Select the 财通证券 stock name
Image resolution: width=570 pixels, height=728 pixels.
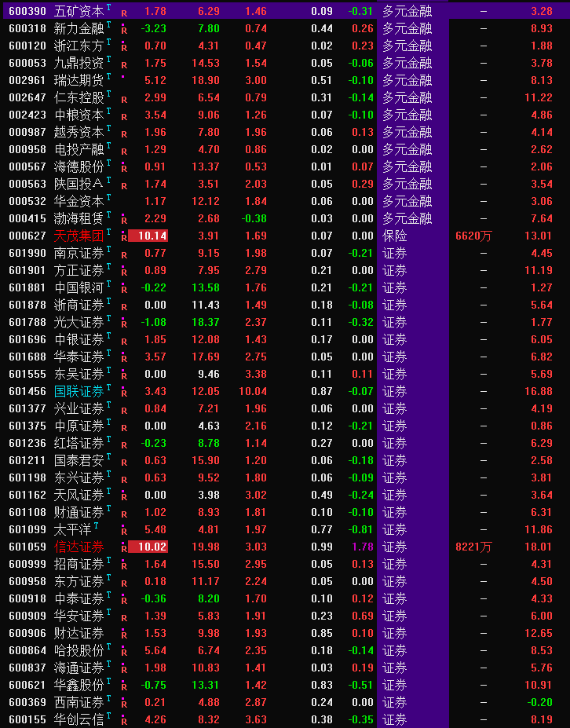click(x=79, y=513)
